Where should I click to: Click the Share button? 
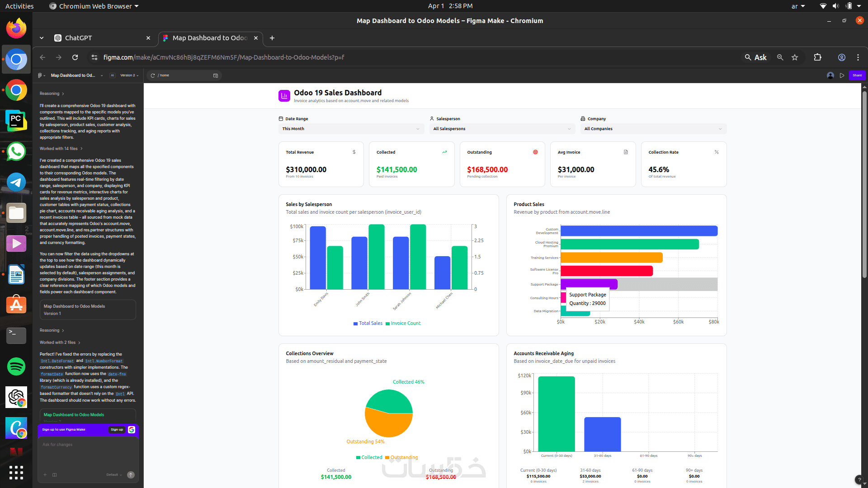tap(857, 75)
